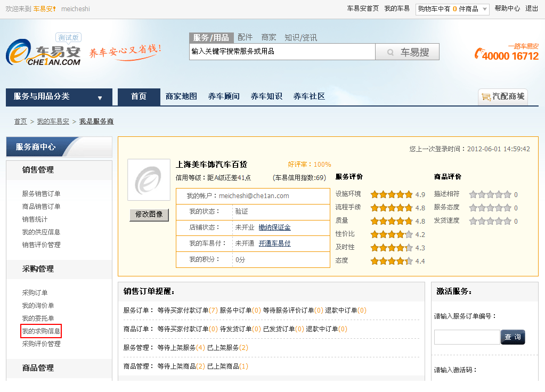Expand the 服务与用品分类 category dropdown
This screenshot has height=392, width=545.
click(59, 97)
